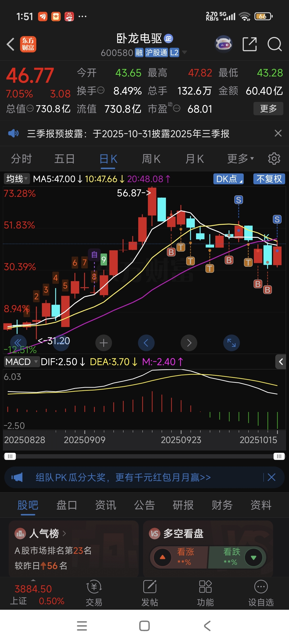Tap the 企 enterprise badge beside 卧龙电驱
The image size is (289, 644).
(x=168, y=39)
